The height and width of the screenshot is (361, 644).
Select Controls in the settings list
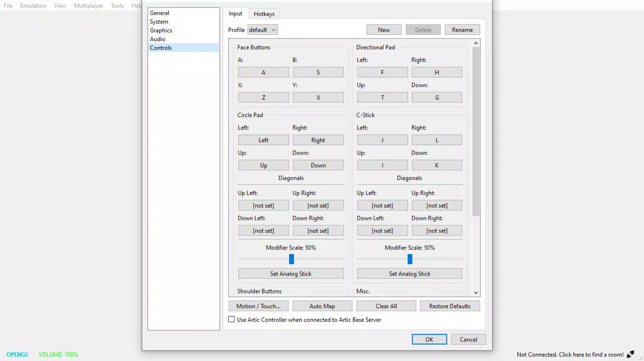click(184, 48)
